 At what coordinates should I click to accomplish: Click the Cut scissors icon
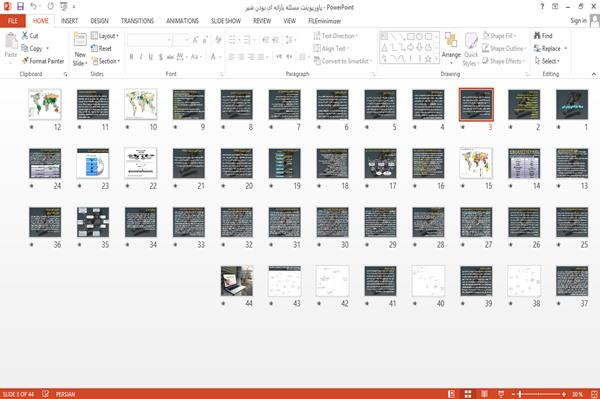[25, 36]
